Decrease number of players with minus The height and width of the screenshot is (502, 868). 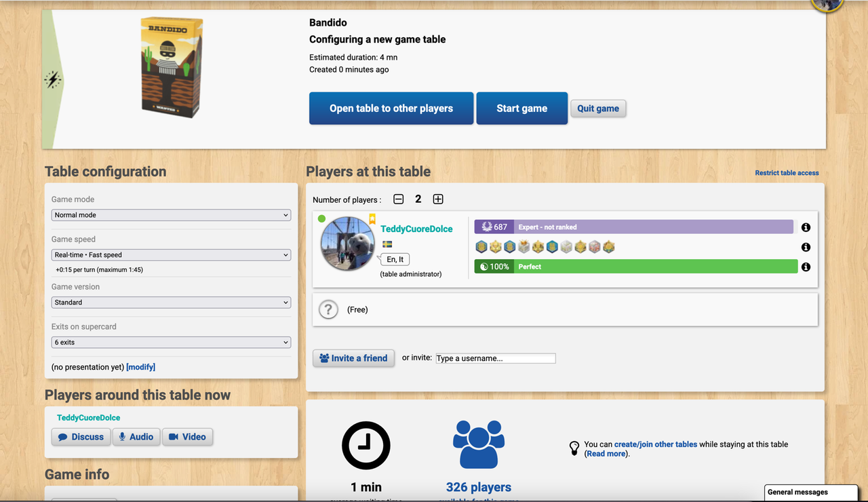399,199
